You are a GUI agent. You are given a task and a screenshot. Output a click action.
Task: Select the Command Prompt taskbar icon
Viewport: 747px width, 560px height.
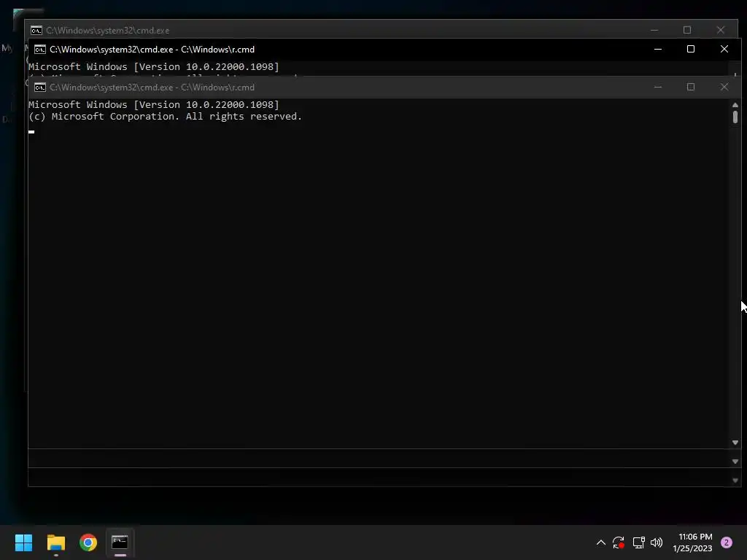[x=120, y=542]
